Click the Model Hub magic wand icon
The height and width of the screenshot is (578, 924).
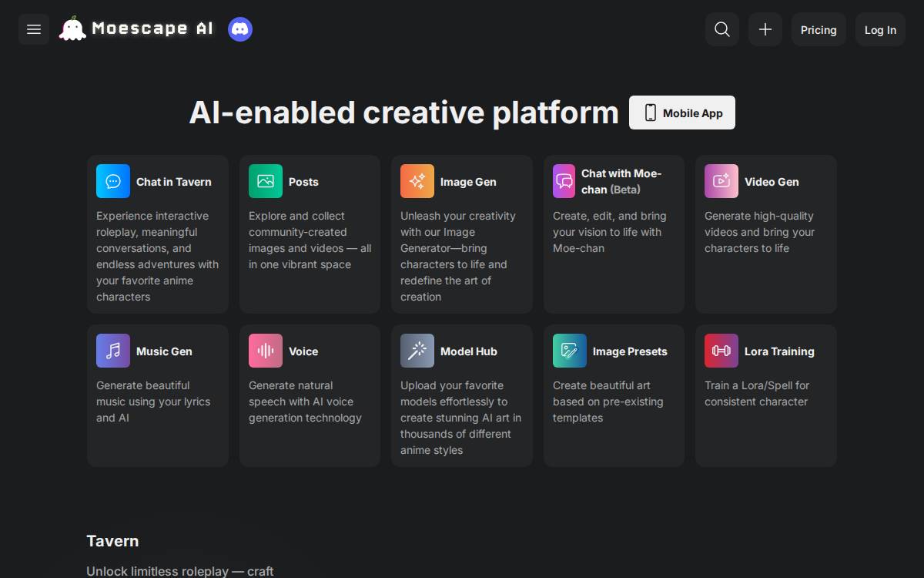[x=417, y=351]
